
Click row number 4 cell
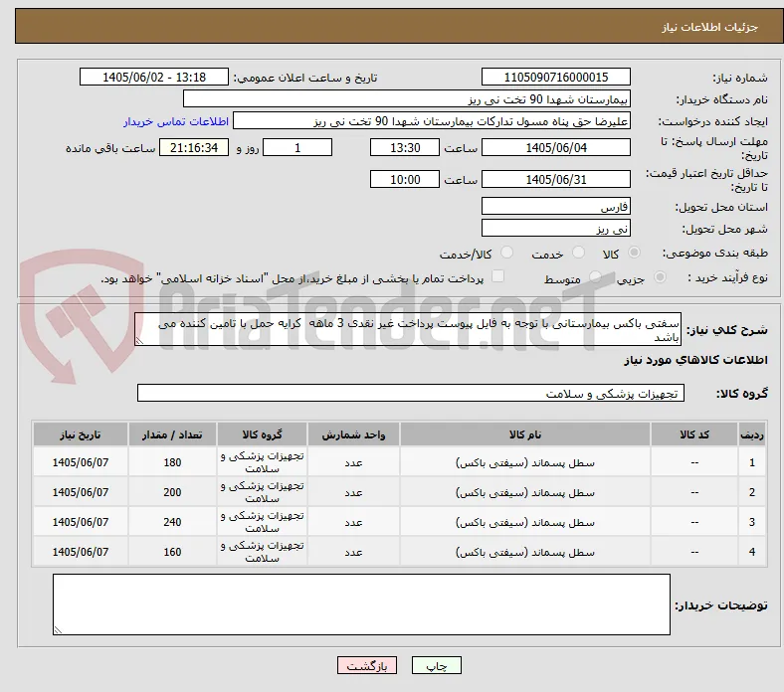(752, 552)
